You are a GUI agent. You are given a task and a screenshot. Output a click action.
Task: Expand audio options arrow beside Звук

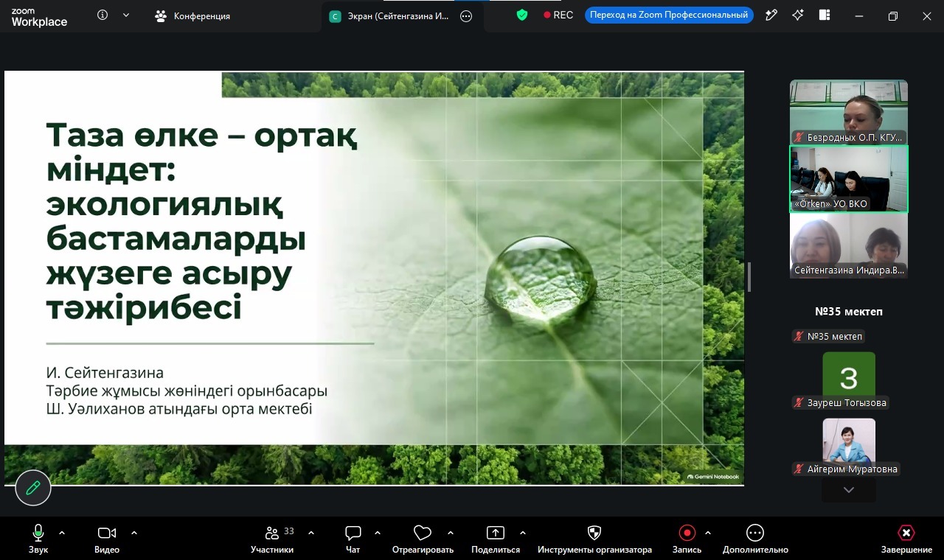click(x=62, y=533)
